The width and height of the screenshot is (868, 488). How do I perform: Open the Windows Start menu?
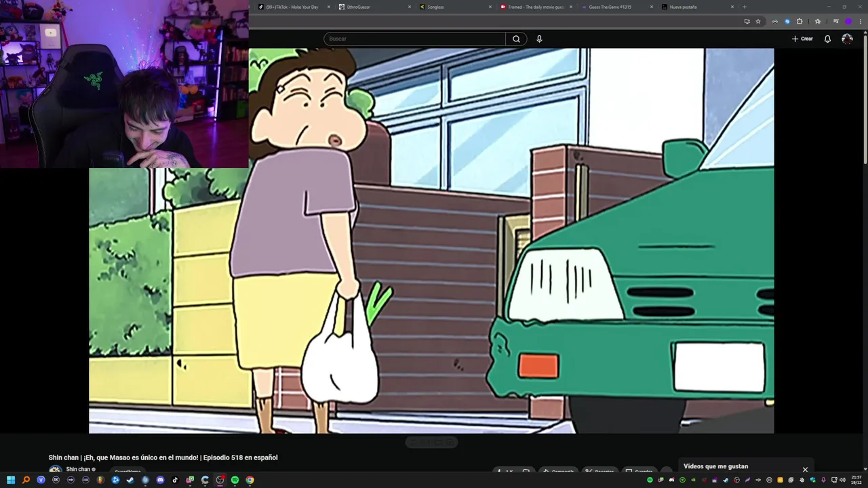point(11,480)
